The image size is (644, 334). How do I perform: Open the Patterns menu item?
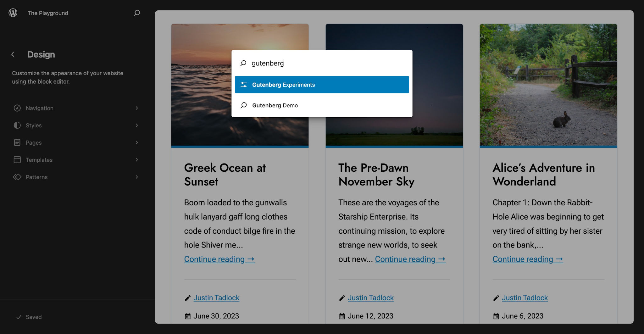click(x=76, y=177)
